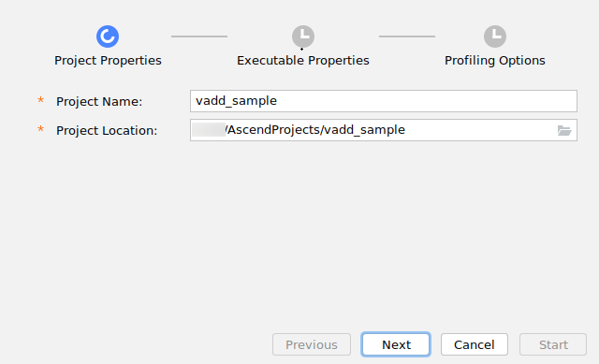Click the "Project Name:" label
Screen dimensions: 599x364
tap(99, 102)
